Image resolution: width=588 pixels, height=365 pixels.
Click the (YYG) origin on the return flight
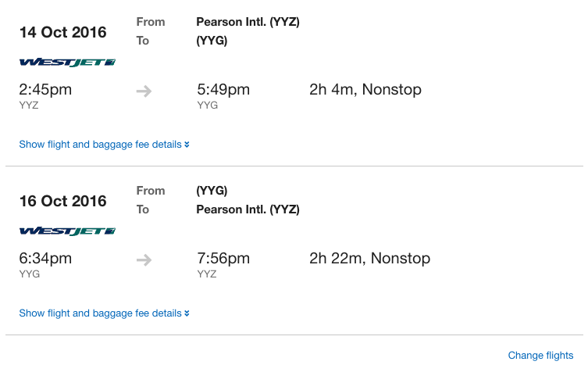click(212, 191)
